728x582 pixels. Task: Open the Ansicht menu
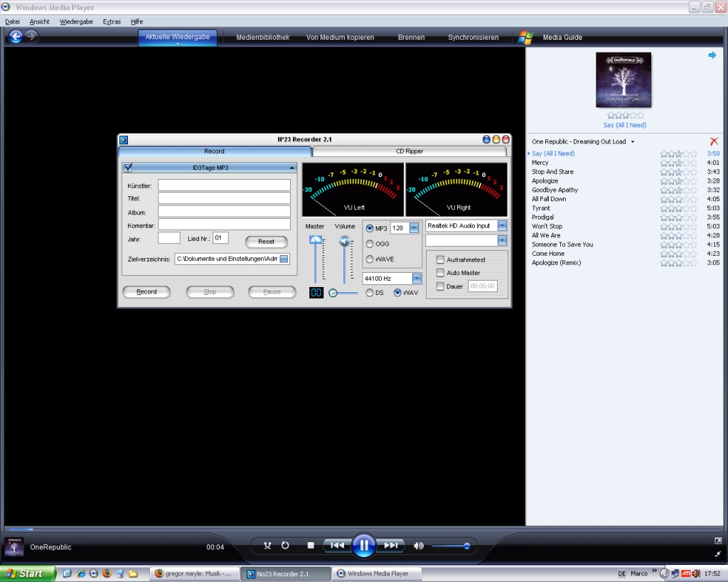click(x=40, y=22)
